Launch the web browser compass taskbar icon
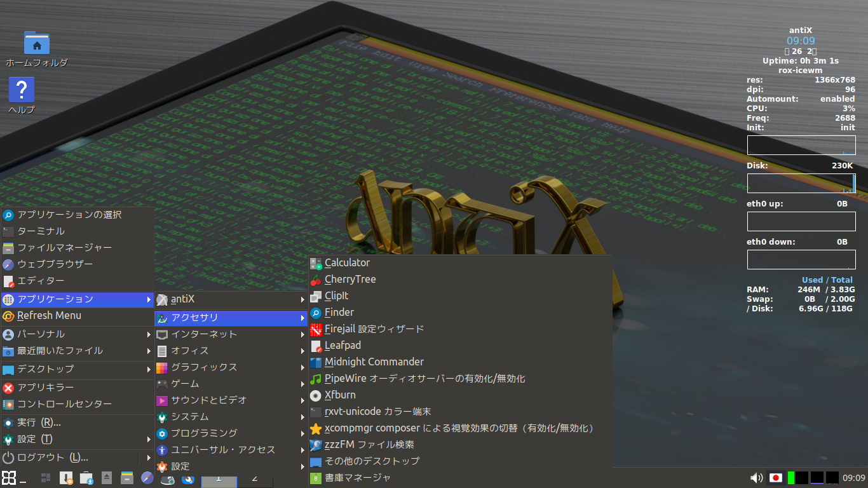Screen dimensions: 868x488 click(147, 478)
